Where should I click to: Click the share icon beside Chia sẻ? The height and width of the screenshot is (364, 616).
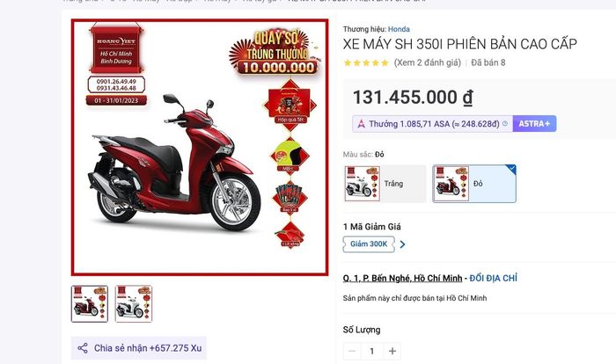click(83, 348)
